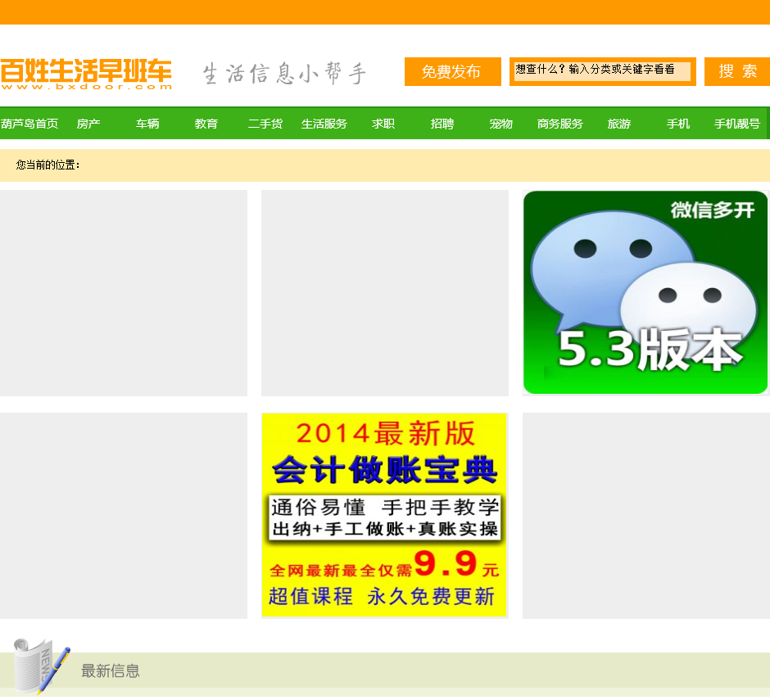Select the 教育 menu item
The width and height of the screenshot is (770, 700).
206,124
